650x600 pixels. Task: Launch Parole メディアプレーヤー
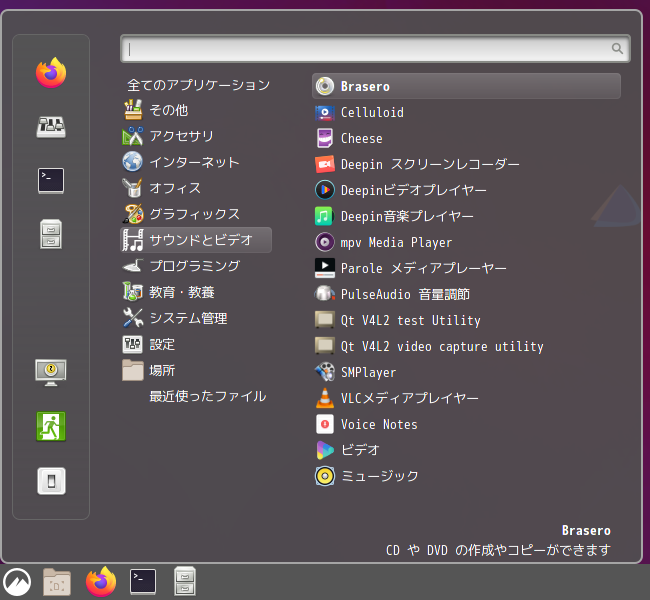tap(466, 268)
